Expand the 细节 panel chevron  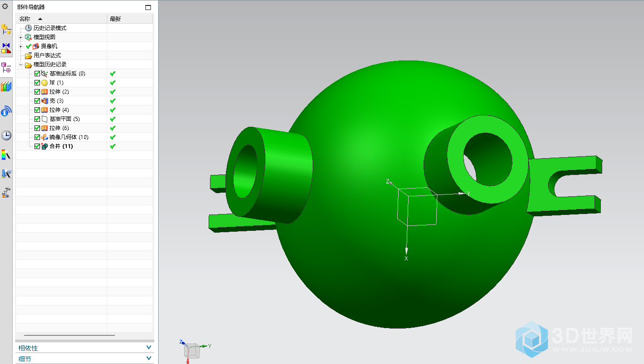coord(149,359)
